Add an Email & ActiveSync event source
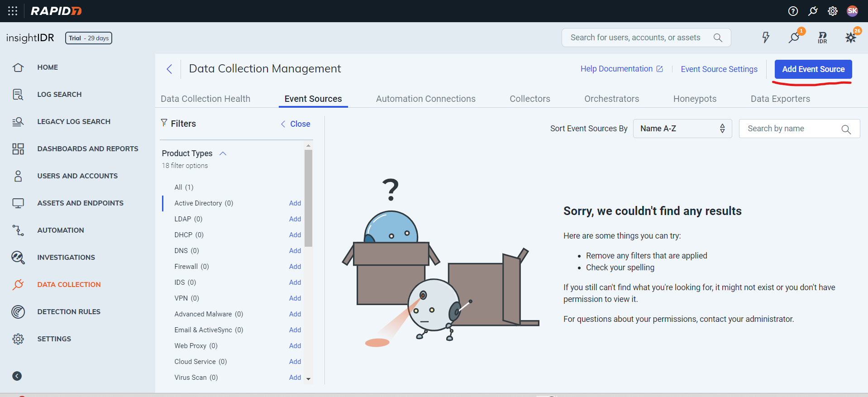This screenshot has height=397, width=868. 295,330
